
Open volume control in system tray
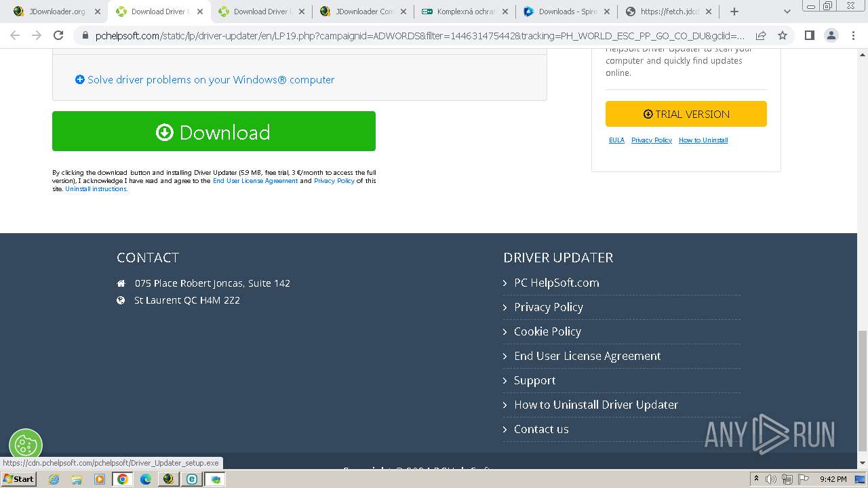coord(771,479)
